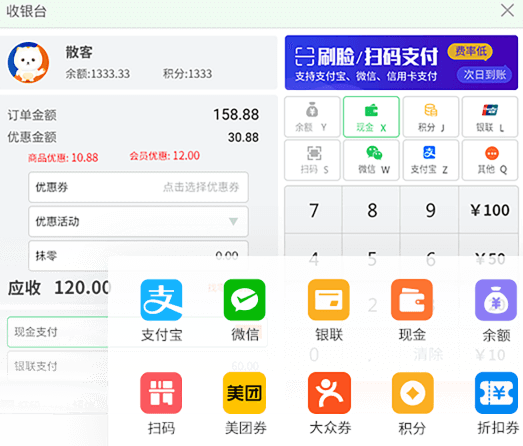Open the 其他 Q other payment button
Viewport: 523px width, 446px height.
tap(490, 160)
